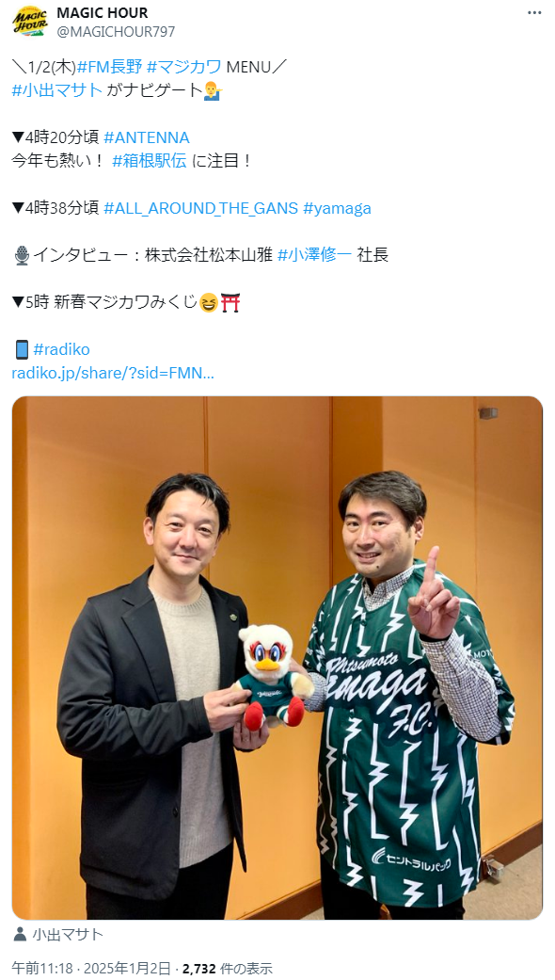Click the tagged person 小出マサト

click(x=68, y=935)
